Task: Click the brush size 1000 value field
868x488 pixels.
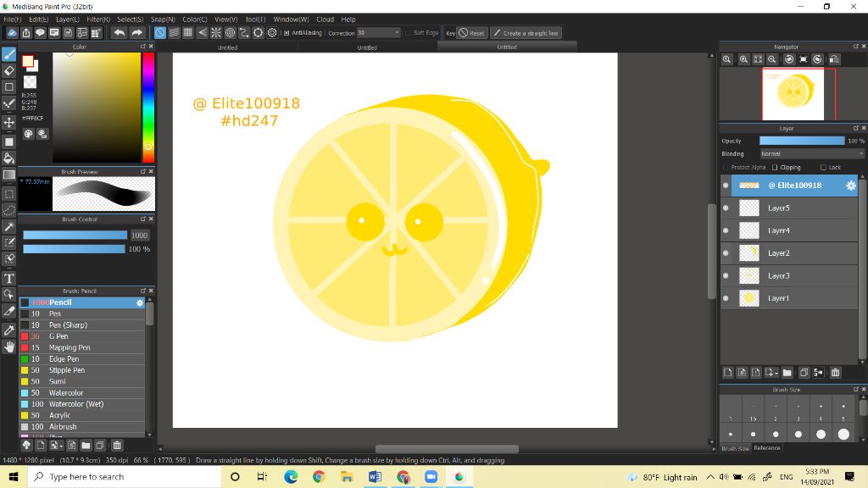Action: coord(140,236)
